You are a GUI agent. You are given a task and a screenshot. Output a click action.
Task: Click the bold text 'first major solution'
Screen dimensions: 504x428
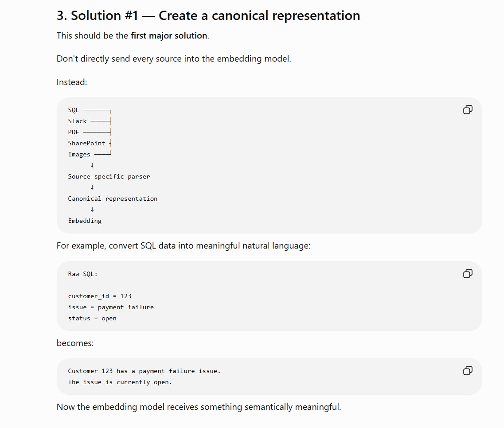coord(169,35)
